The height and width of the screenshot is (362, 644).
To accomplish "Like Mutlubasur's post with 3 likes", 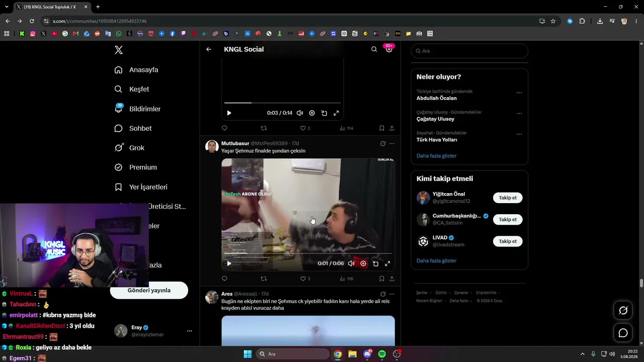I will [x=305, y=279].
